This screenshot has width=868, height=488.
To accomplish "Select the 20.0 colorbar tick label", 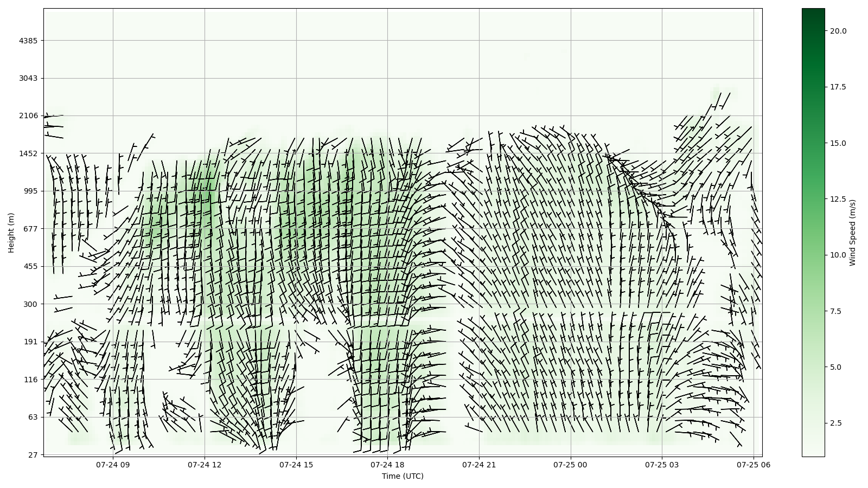I will click(x=838, y=31).
